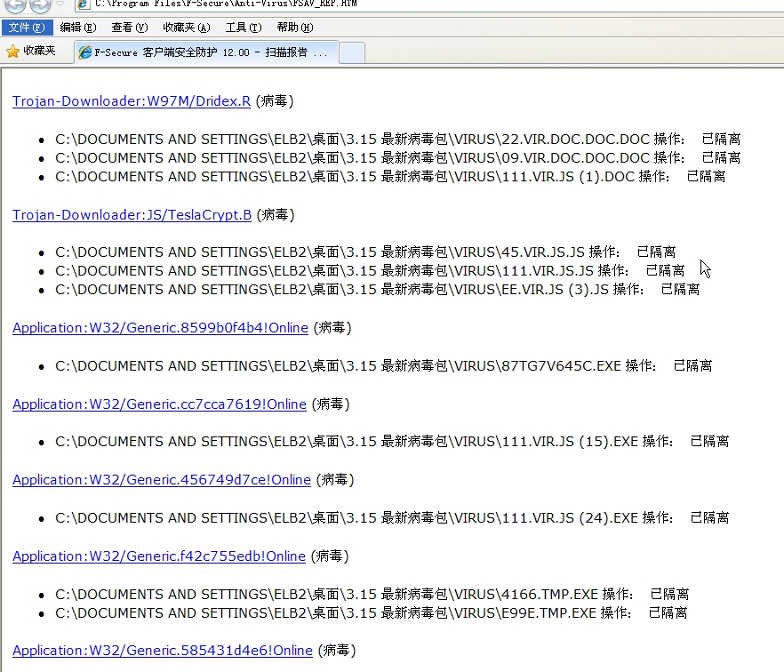This screenshot has height=672, width=784.
Task: Open the Application:W32/Generic.8599b0f4b4!Online link
Action: (160, 328)
